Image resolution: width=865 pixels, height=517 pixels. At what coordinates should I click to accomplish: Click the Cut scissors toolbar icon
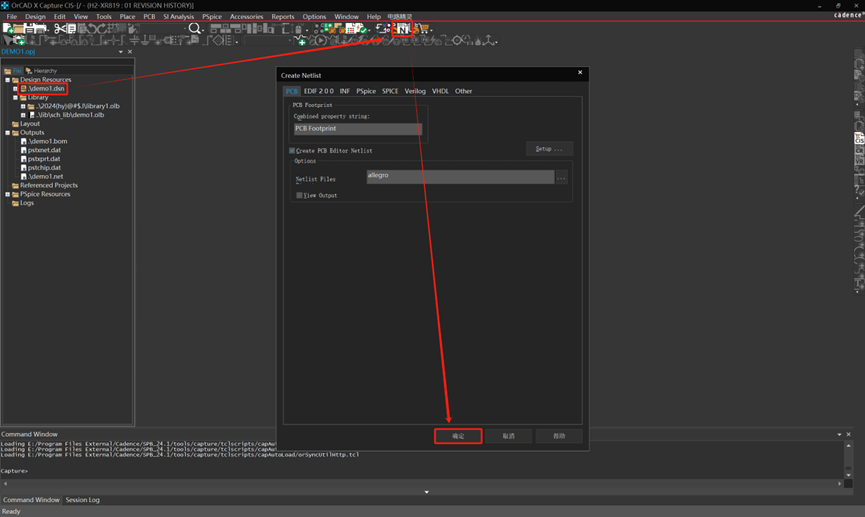coord(60,28)
